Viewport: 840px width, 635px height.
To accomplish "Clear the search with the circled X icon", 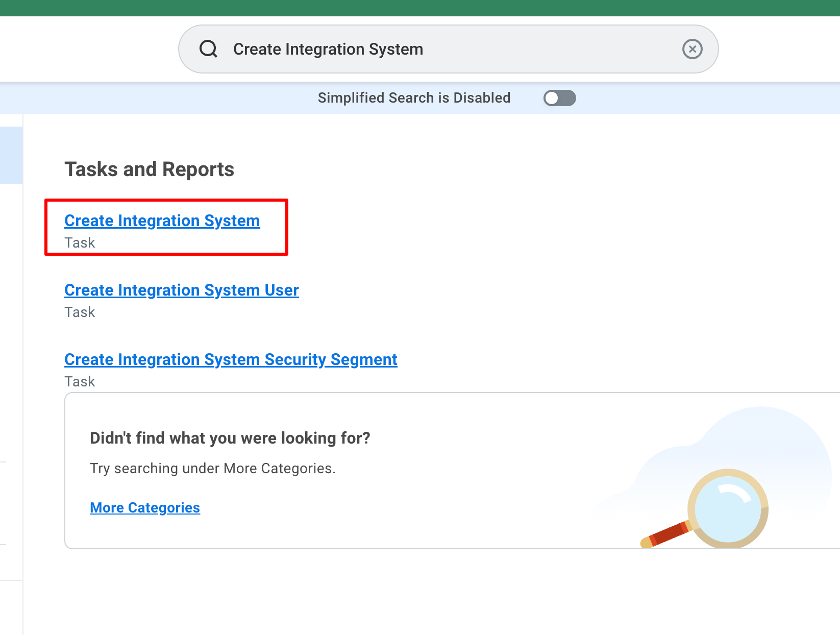I will pyautogui.click(x=692, y=48).
